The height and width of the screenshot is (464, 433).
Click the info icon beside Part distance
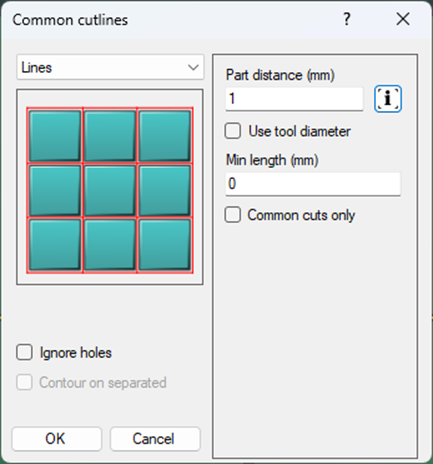(388, 99)
